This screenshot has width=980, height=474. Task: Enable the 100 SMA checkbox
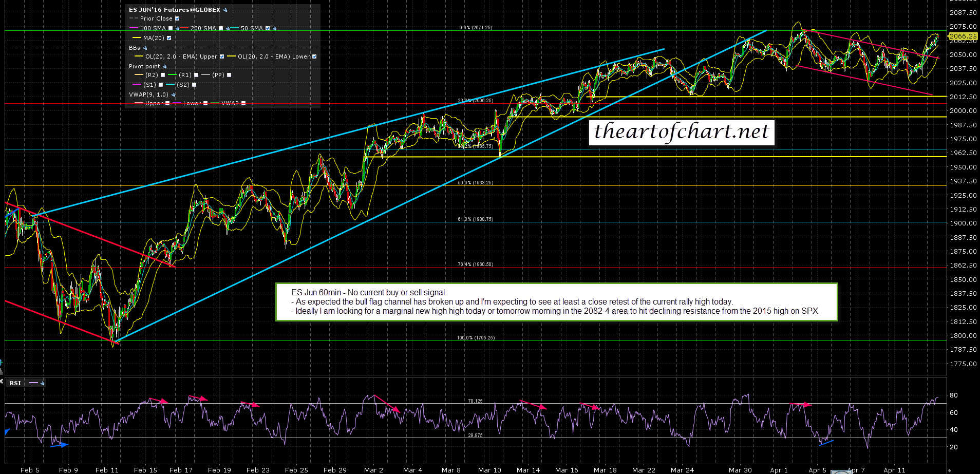(171, 28)
